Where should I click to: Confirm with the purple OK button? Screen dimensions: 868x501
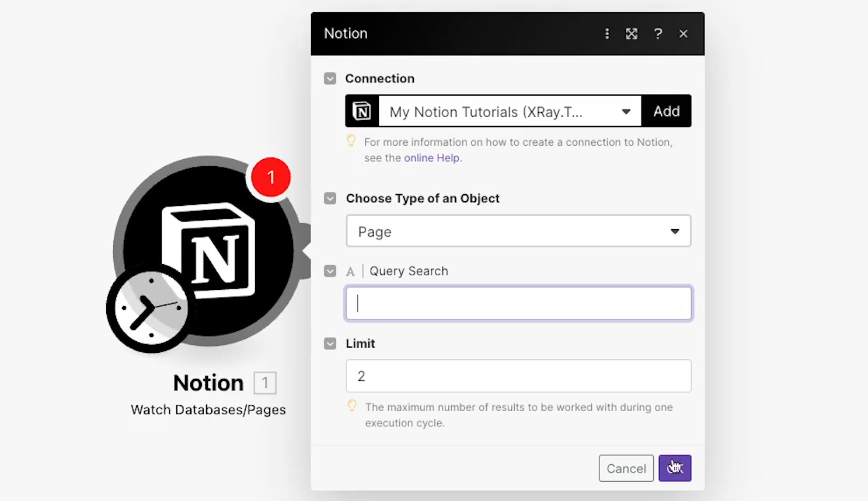tap(675, 468)
